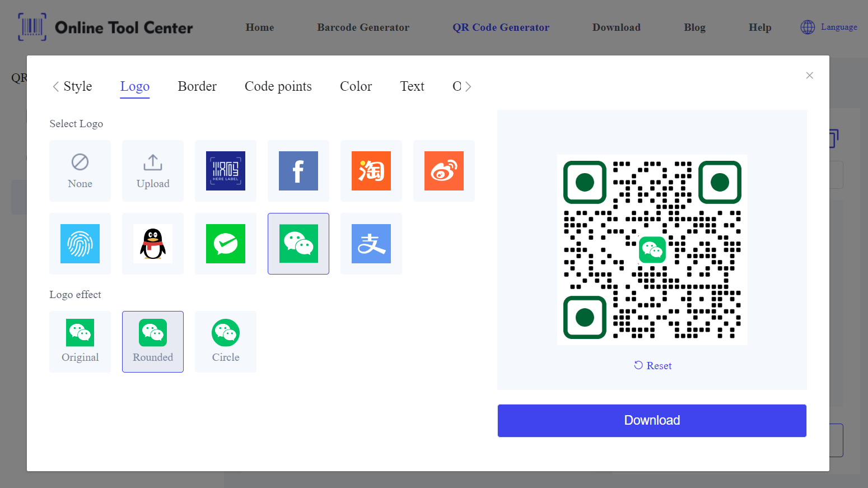Open the Upload logo option

click(153, 171)
